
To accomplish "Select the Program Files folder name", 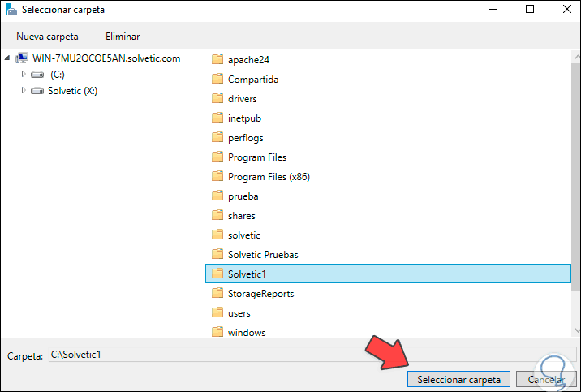I will coord(257,157).
